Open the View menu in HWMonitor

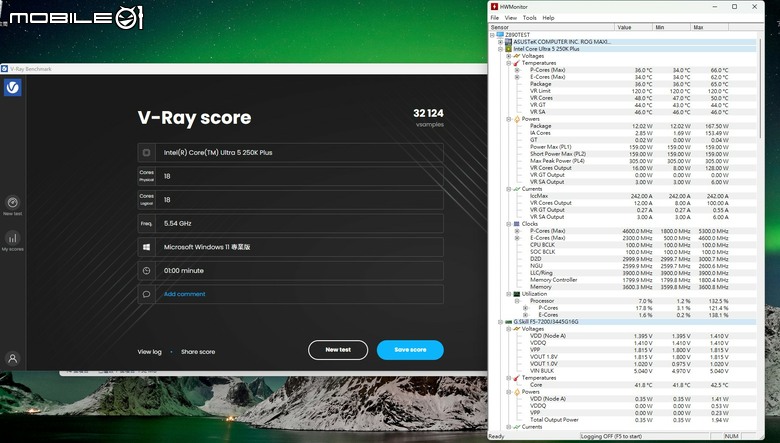point(510,18)
